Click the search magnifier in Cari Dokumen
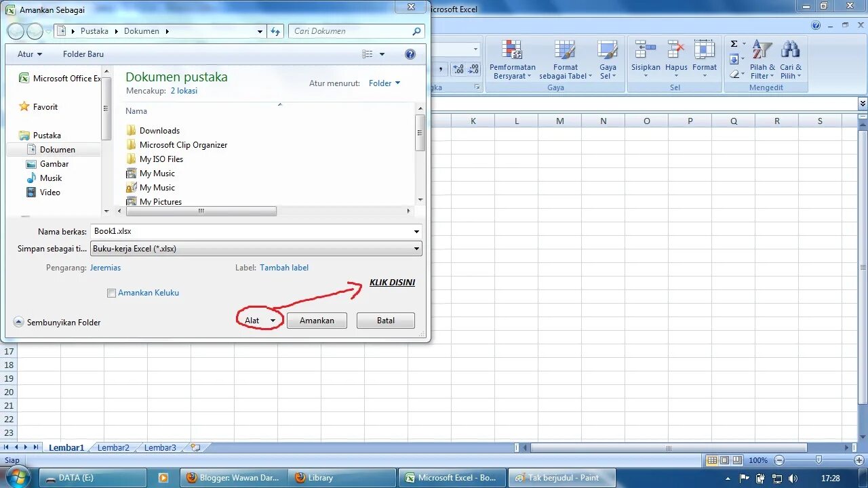The height and width of the screenshot is (488, 868). point(416,31)
